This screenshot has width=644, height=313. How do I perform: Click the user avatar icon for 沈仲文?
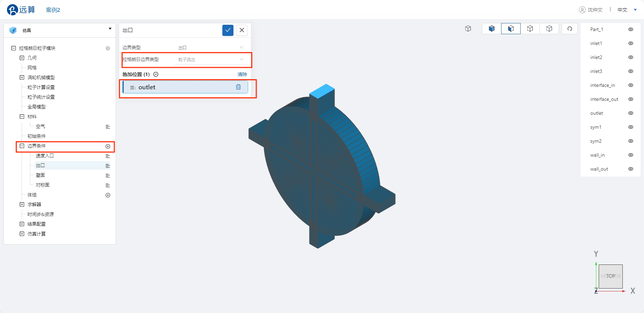tap(582, 10)
